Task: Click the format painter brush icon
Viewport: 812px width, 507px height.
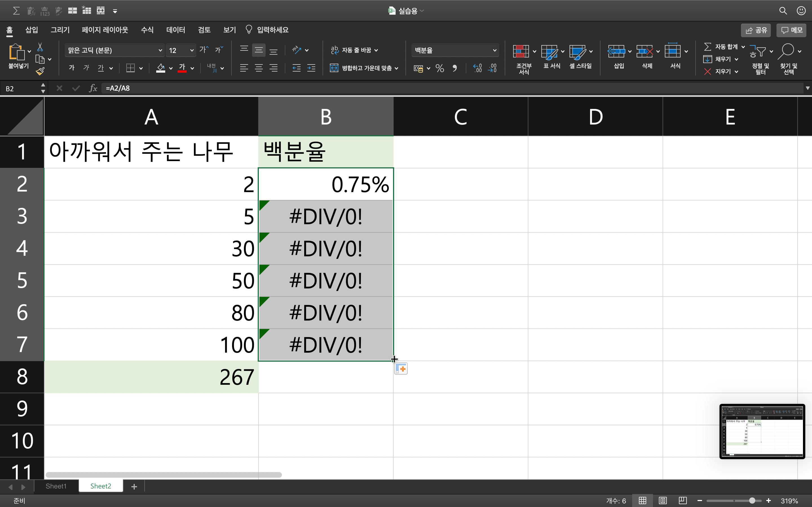Action: pos(40,71)
